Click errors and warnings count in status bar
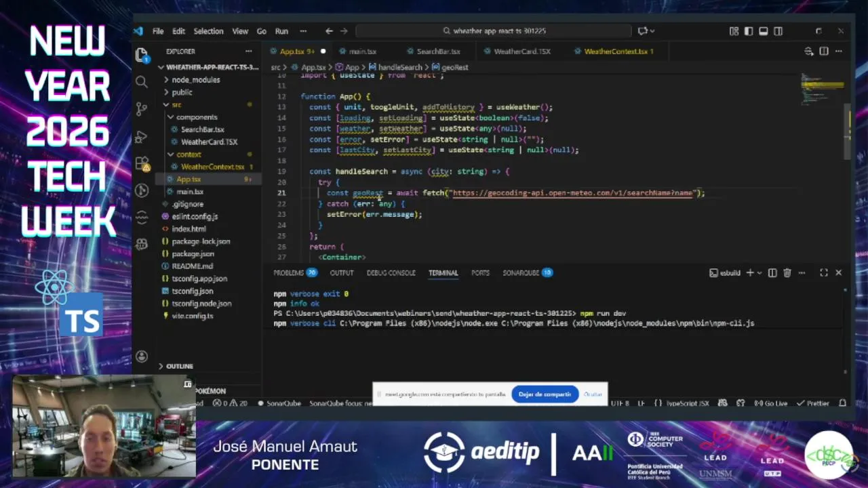868x488 pixels. (x=230, y=403)
